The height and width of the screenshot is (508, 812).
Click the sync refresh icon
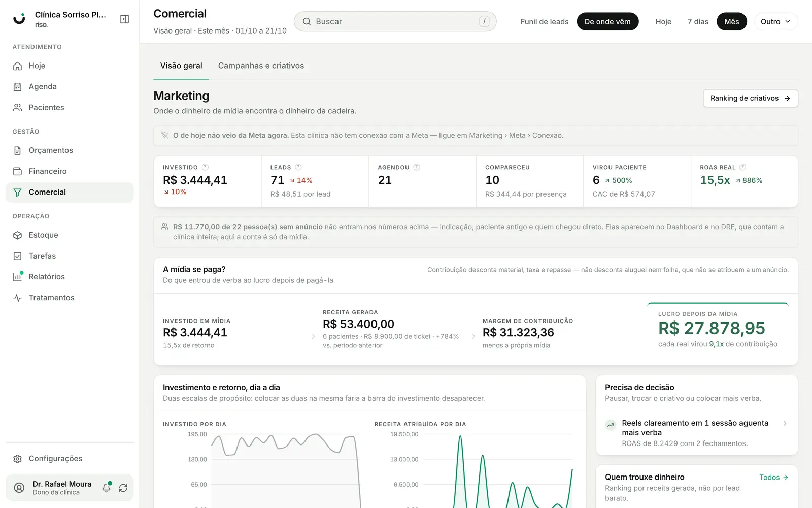click(123, 488)
